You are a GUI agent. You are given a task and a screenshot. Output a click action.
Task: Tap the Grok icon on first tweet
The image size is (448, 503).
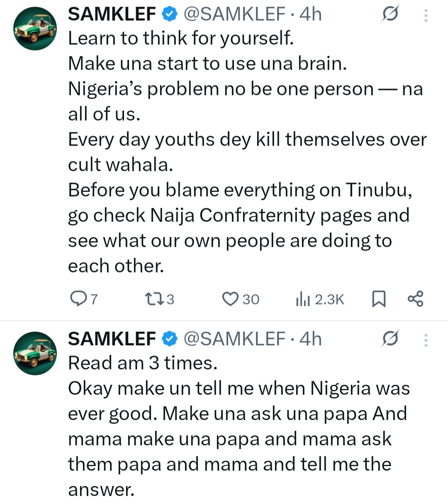(x=390, y=15)
